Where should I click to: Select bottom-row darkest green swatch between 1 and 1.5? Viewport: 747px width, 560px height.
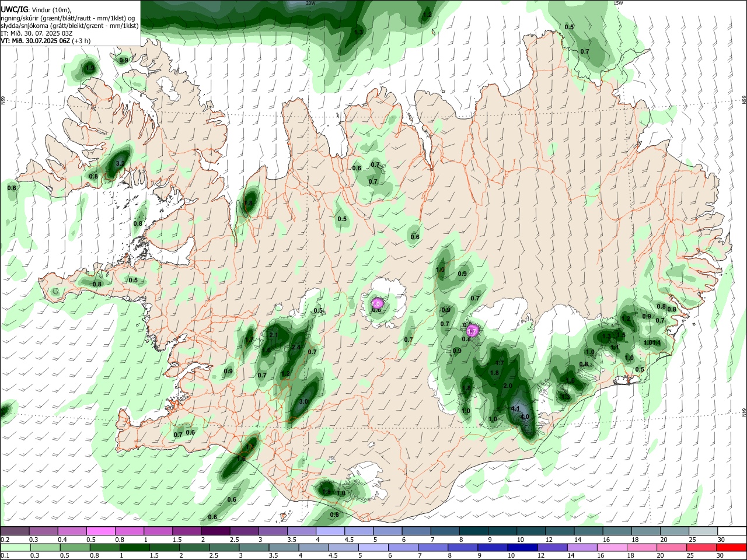tap(134, 548)
